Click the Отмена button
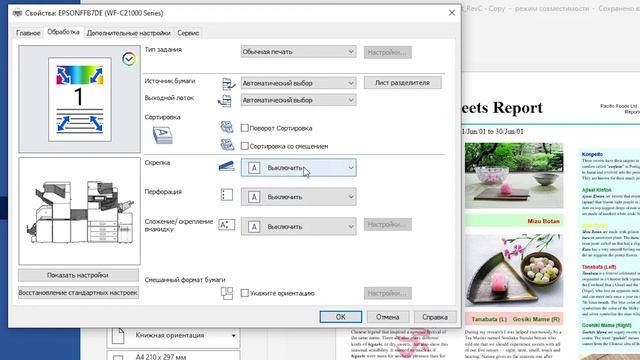 click(x=387, y=317)
